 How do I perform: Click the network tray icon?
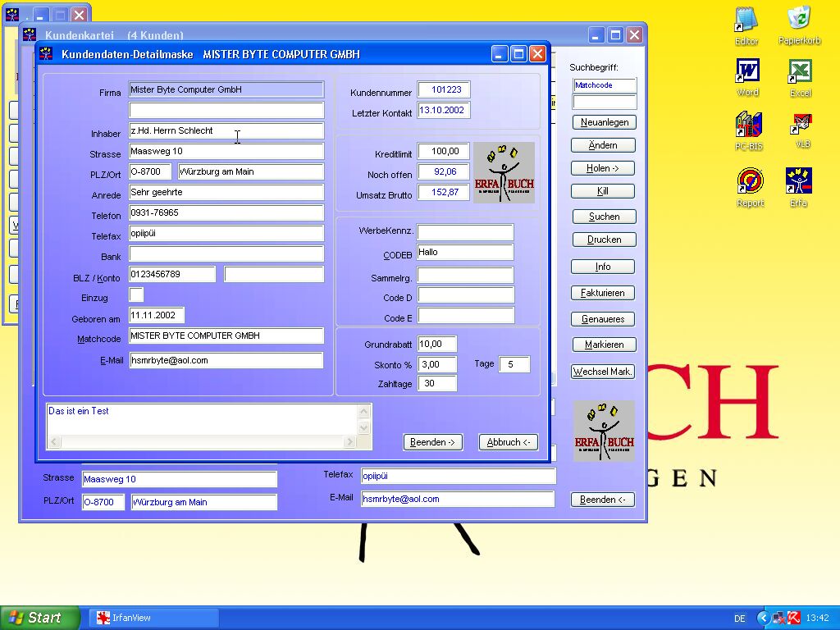pyautogui.click(x=779, y=618)
